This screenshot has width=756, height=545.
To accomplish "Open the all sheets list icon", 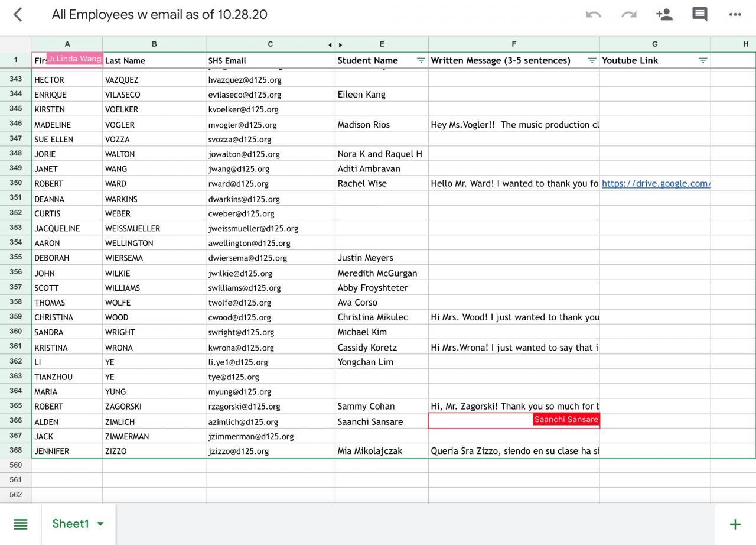I will pyautogui.click(x=21, y=524).
